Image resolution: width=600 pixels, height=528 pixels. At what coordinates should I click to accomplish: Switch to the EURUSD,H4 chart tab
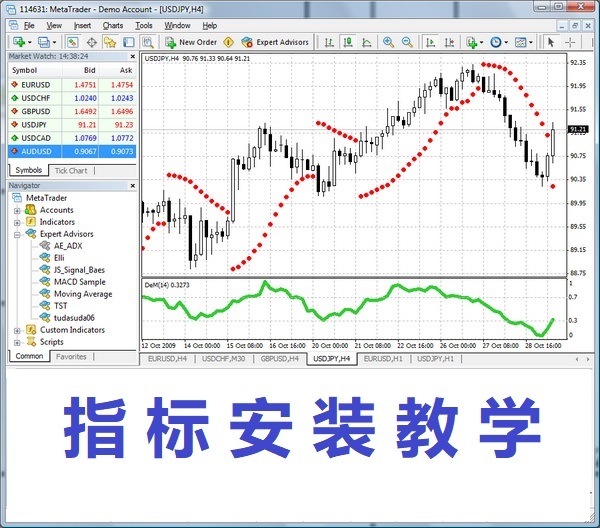pos(167,359)
